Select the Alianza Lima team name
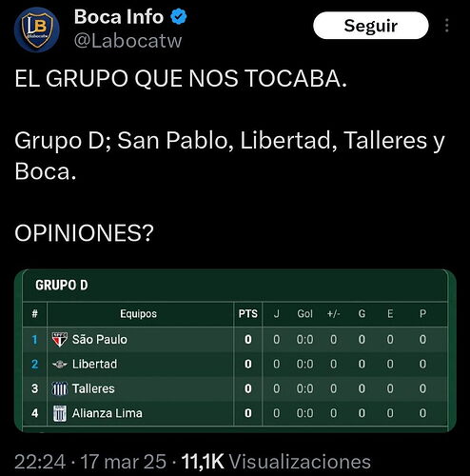The image size is (470, 476). point(108,413)
